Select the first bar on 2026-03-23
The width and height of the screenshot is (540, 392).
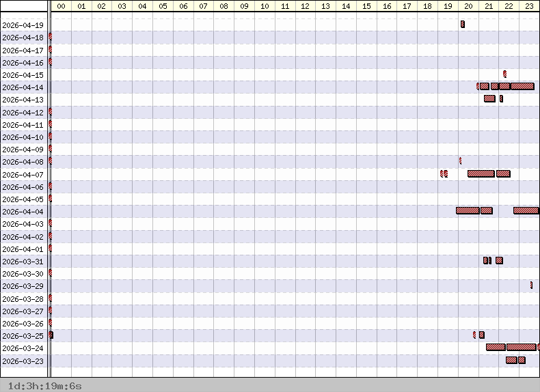(x=511, y=360)
